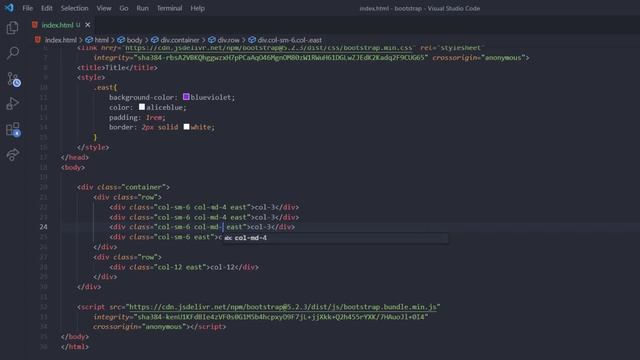This screenshot has height=360, width=640.
Task: Open the Go menu
Action: point(124,8)
